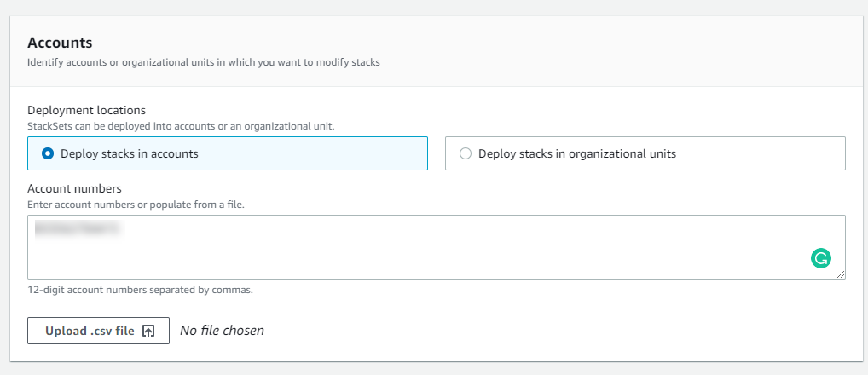This screenshot has width=868, height=375.
Task: Click the "Deploy stacks in organizational units" label text
Action: 577,153
